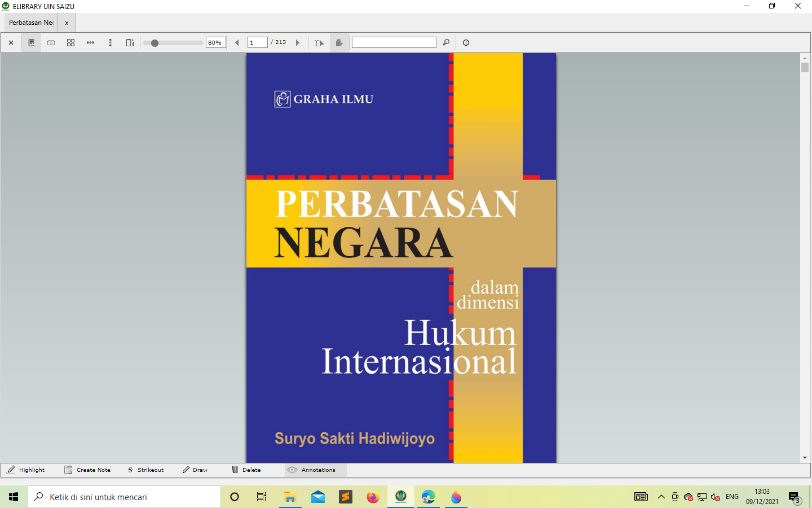
Task: Fit page to height icon
Action: point(110,43)
